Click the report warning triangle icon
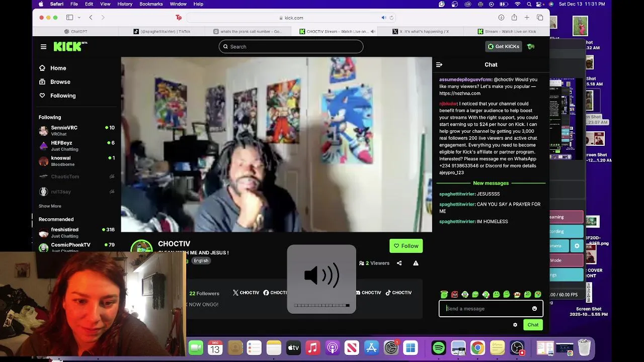Image resolution: width=644 pixels, height=362 pixels. pos(416,263)
